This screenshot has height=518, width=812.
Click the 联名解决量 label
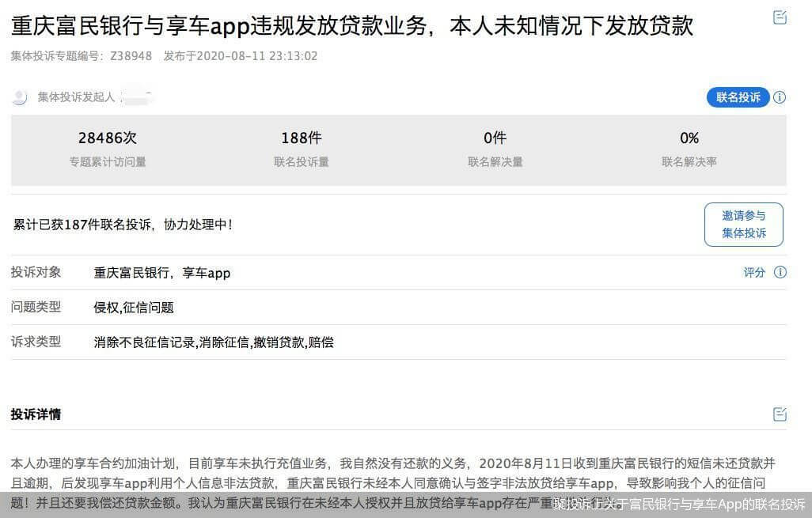pos(495,162)
